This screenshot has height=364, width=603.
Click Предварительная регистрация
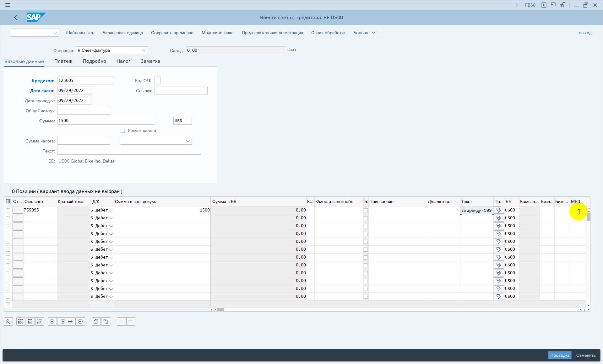[272, 33]
